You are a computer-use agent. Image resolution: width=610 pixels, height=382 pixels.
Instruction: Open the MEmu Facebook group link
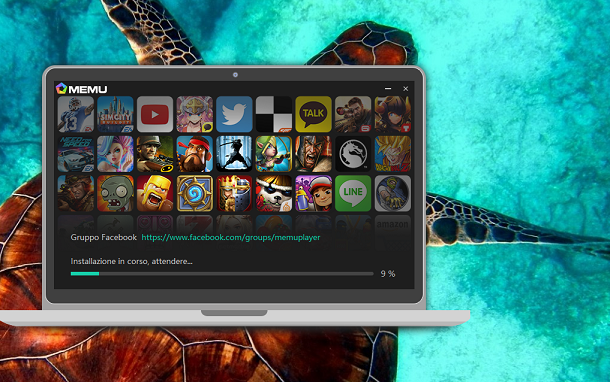(x=231, y=237)
